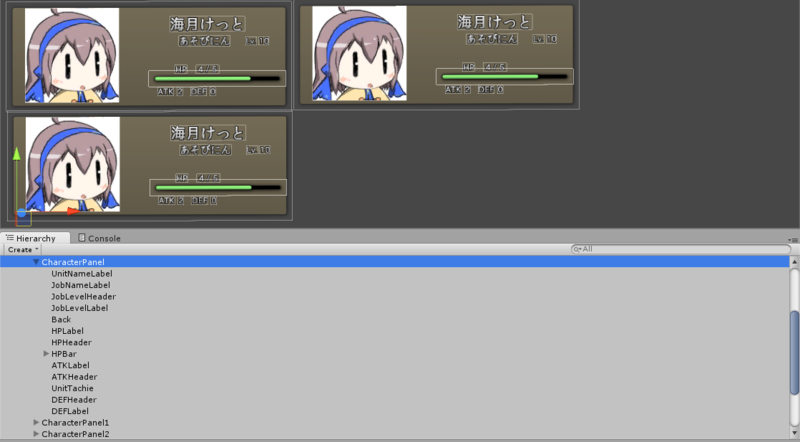Viewport: 800px width, 442px height.
Task: Click the HP bar in bottom-left panel
Action: (x=218, y=187)
